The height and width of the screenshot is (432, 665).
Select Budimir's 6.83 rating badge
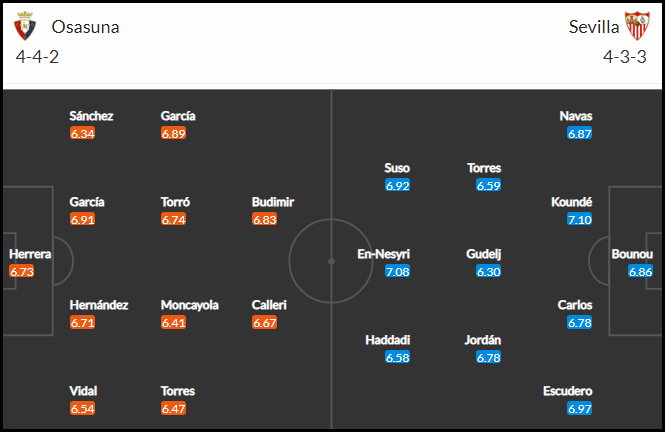(x=264, y=220)
